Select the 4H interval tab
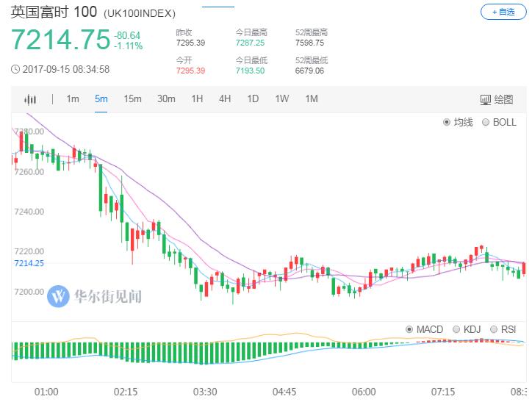 pos(225,98)
